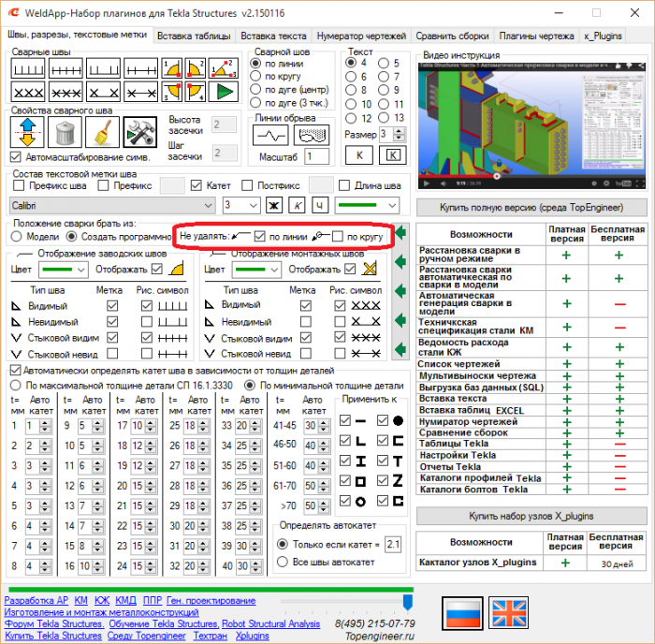Select first comb-style weld symbol icon
Image resolution: width=655 pixels, height=644 pixels.
click(x=28, y=68)
